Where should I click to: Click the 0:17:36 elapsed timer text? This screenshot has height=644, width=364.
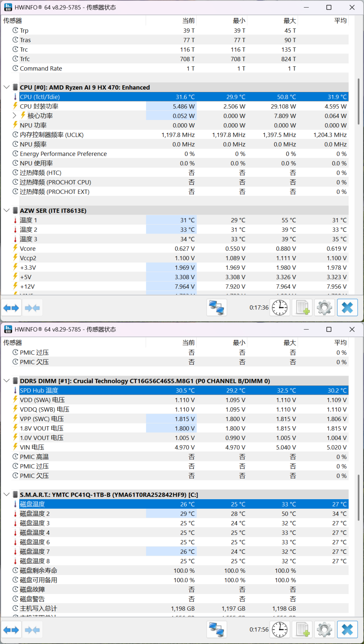pyautogui.click(x=259, y=308)
